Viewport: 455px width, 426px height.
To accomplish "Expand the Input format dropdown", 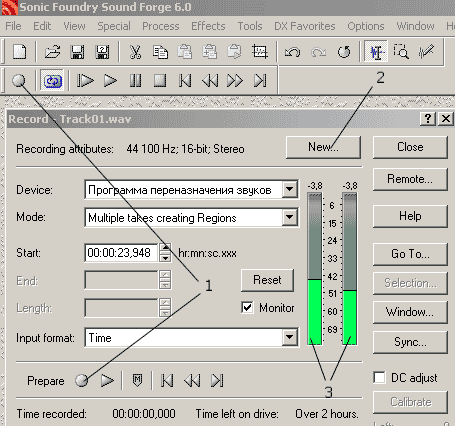I will 290,338.
